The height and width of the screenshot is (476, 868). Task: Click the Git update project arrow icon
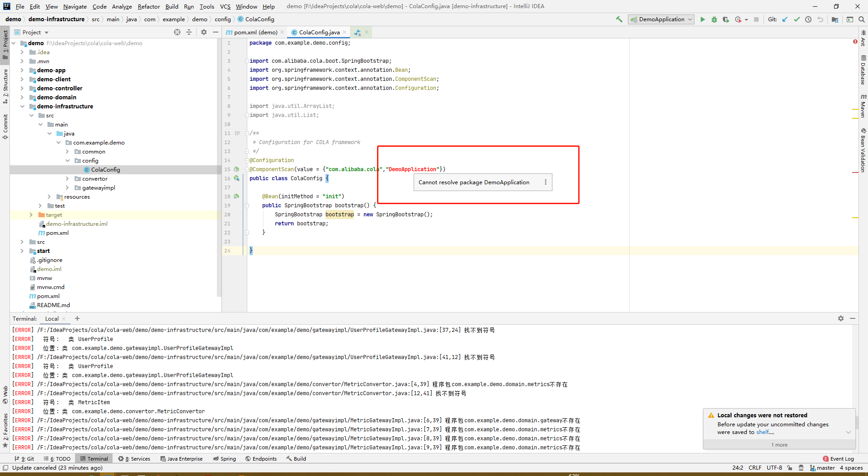[x=785, y=19]
